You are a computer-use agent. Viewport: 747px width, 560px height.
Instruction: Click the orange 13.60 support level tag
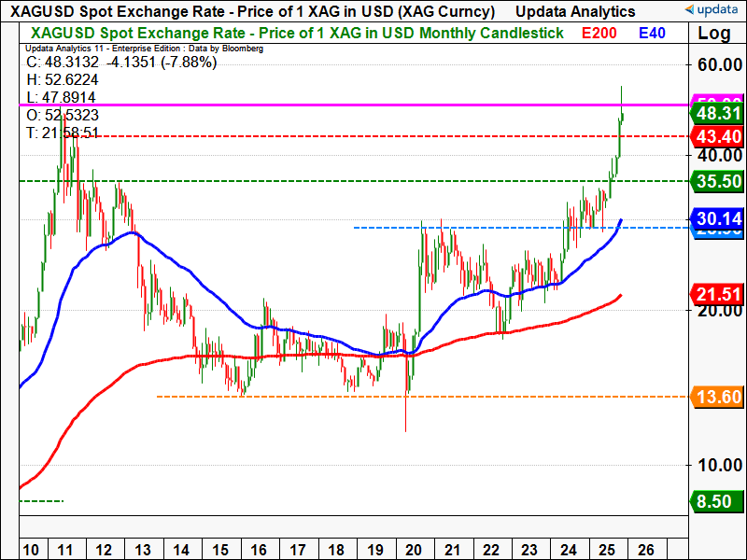click(717, 397)
